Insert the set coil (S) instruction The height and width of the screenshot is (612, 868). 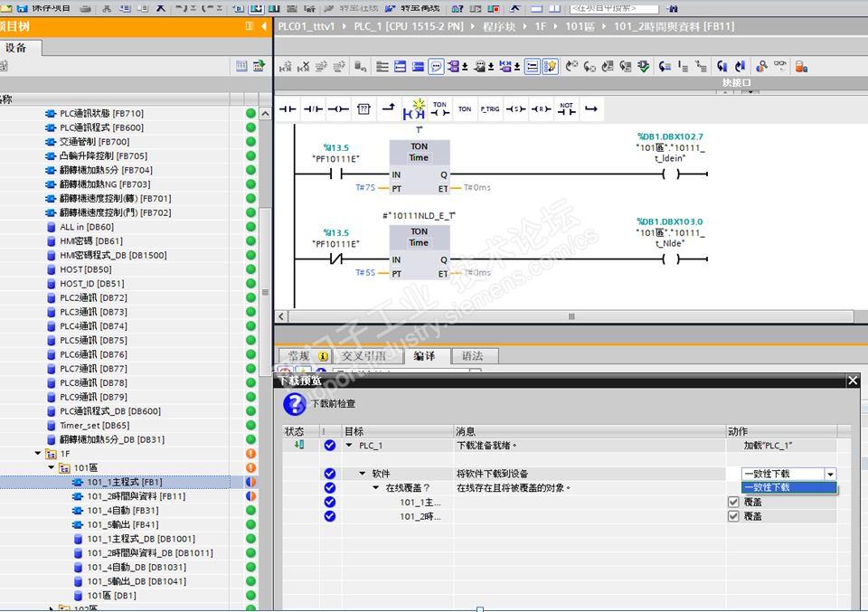point(516,109)
